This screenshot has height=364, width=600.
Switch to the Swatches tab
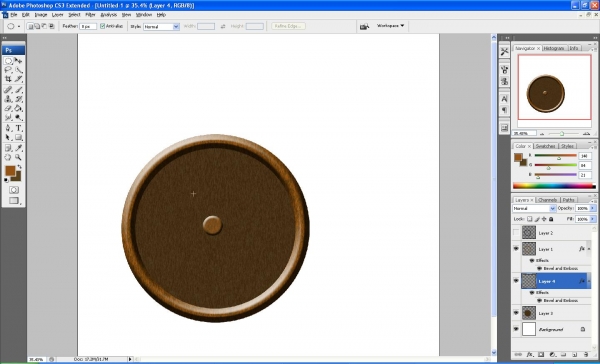pyautogui.click(x=545, y=146)
